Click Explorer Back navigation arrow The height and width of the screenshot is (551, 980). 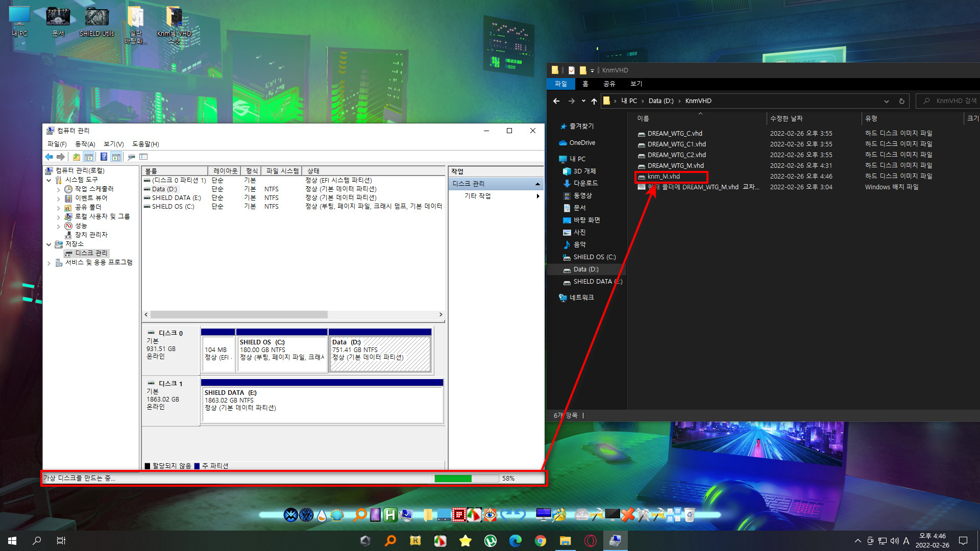tap(556, 101)
